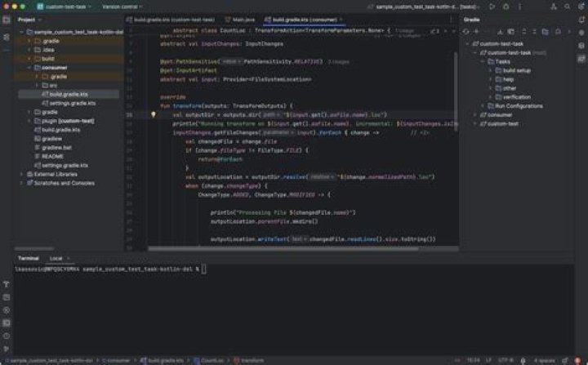The image size is (588, 365).
Task: Click the 4 spaces indent widget
Action: click(544, 360)
